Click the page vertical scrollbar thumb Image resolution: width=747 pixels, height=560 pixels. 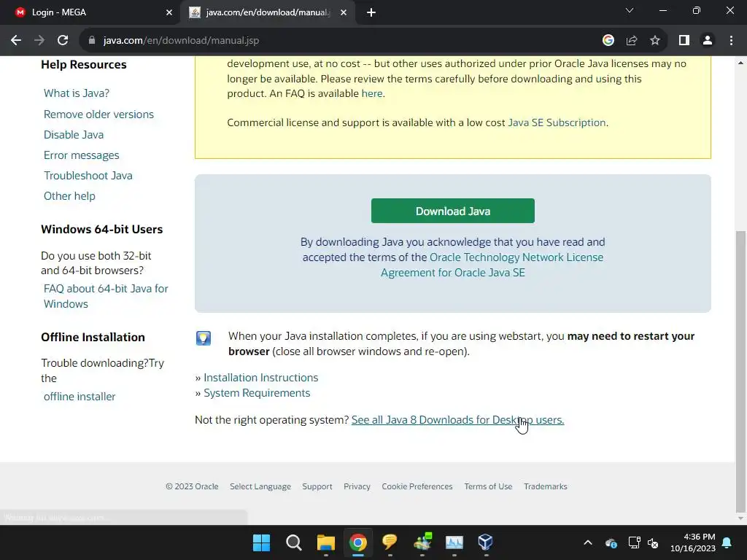(x=741, y=371)
